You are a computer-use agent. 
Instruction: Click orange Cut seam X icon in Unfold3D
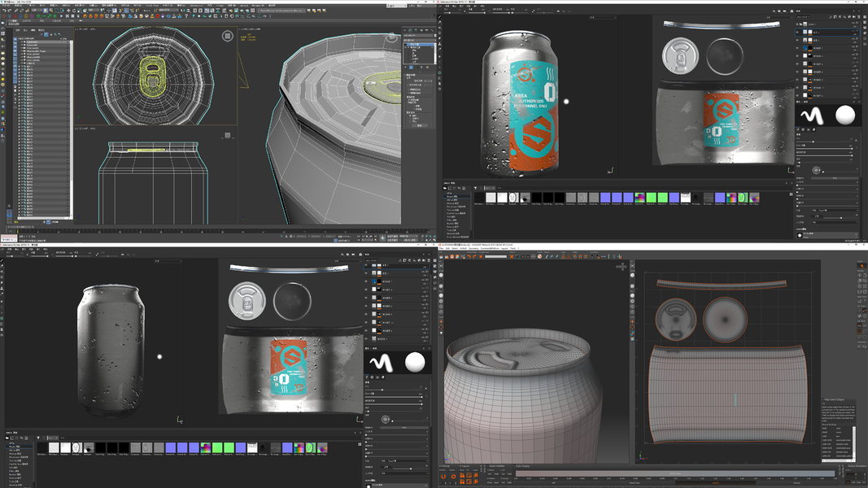[512, 257]
